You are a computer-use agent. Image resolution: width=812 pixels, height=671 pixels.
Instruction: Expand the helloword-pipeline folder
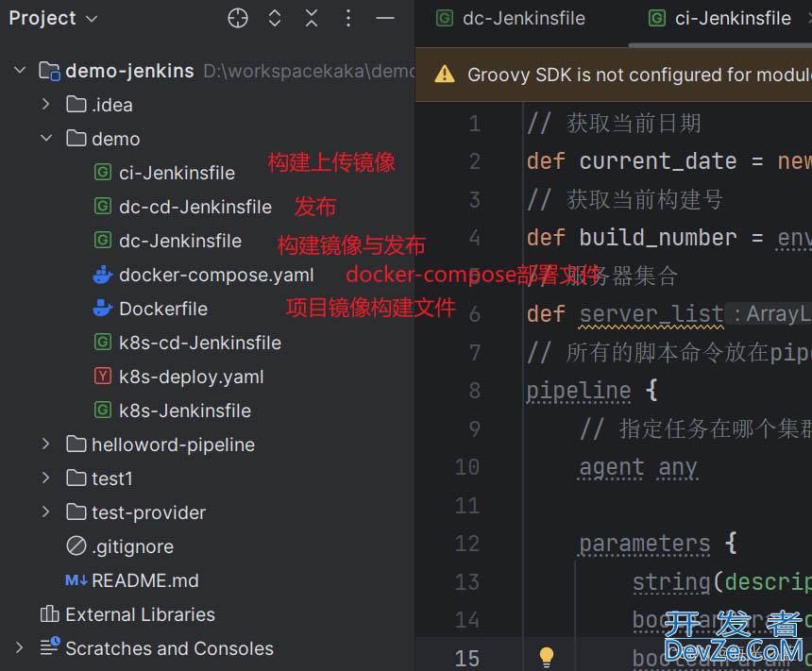coord(45,444)
